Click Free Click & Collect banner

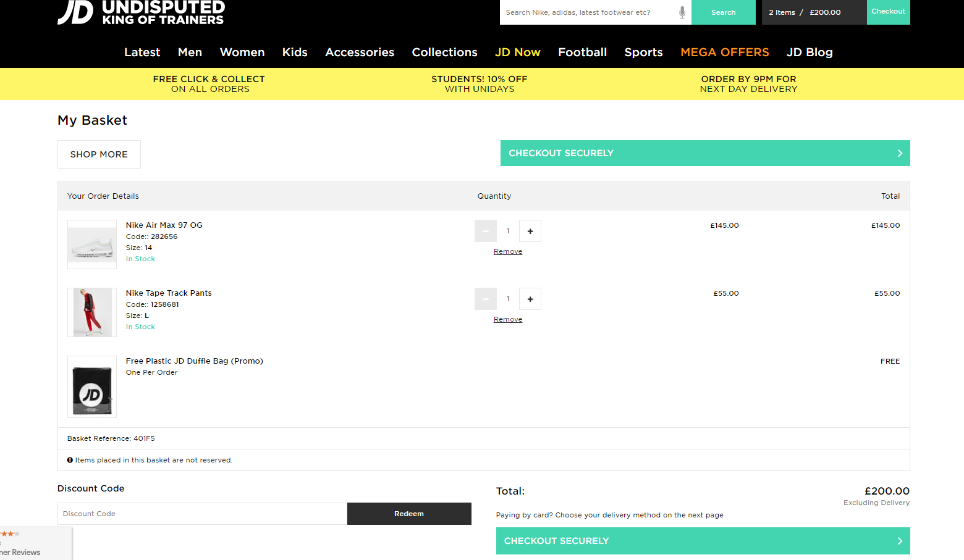[210, 84]
